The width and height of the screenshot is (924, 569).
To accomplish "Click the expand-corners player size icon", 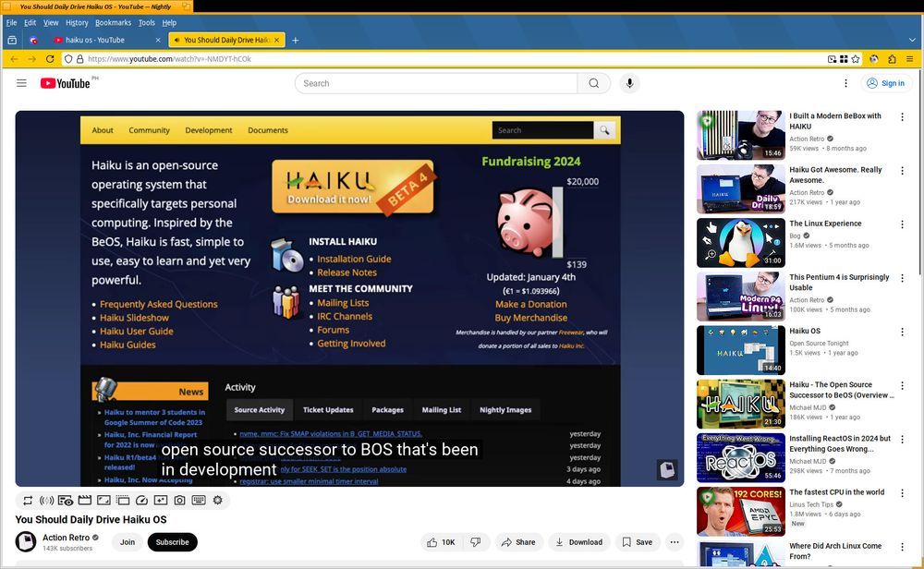I will tap(103, 500).
